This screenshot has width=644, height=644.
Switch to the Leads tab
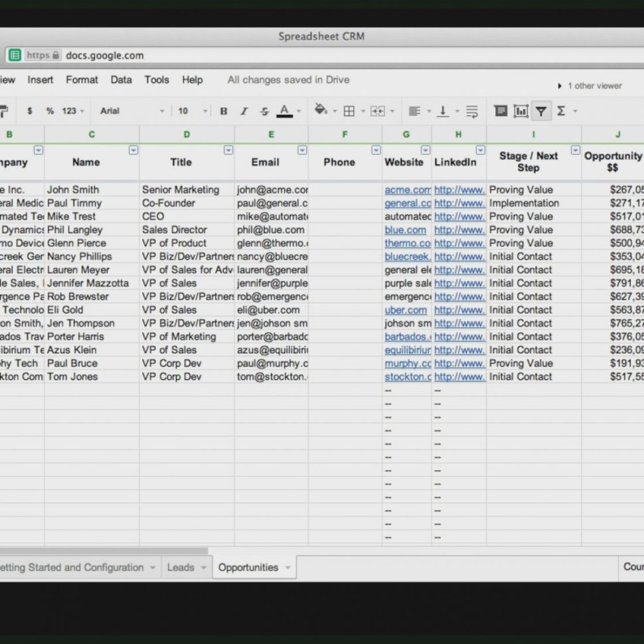181,568
